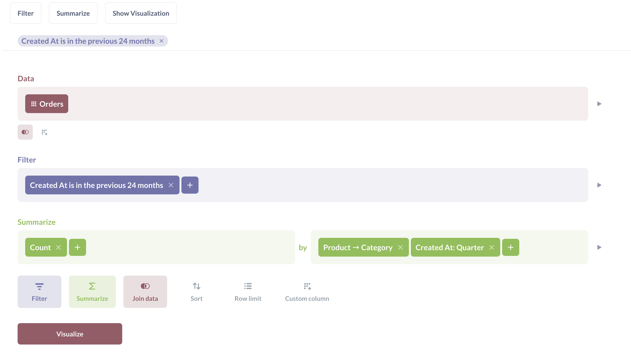This screenshot has height=364, width=631.
Task: Remove Created At Quarter grouping
Action: pyautogui.click(x=492, y=247)
